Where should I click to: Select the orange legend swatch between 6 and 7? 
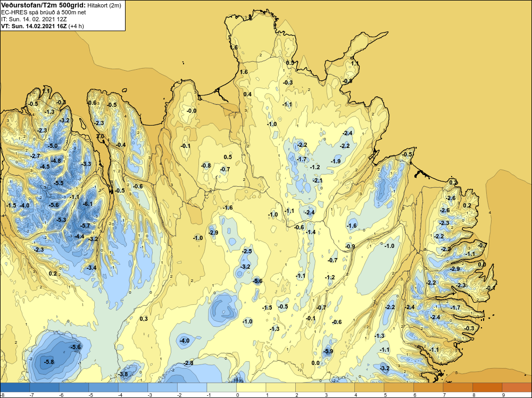coord(428,387)
